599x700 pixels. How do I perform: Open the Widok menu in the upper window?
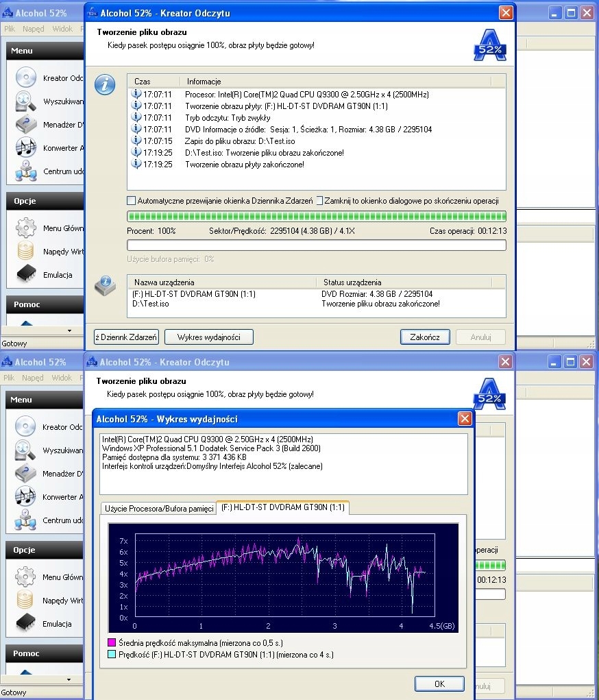click(62, 29)
